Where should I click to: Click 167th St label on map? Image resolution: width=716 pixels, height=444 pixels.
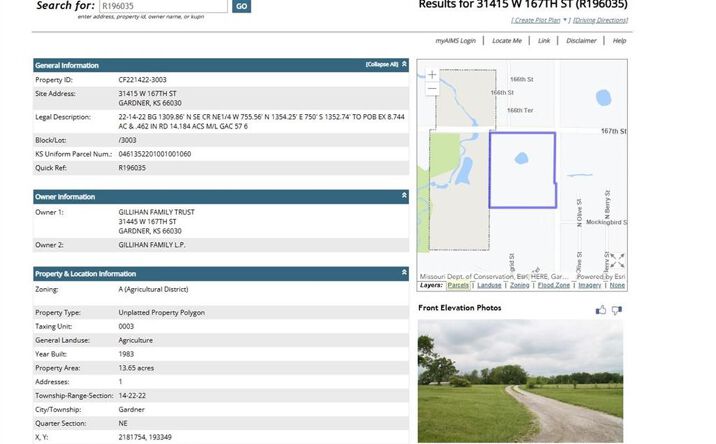click(x=614, y=131)
